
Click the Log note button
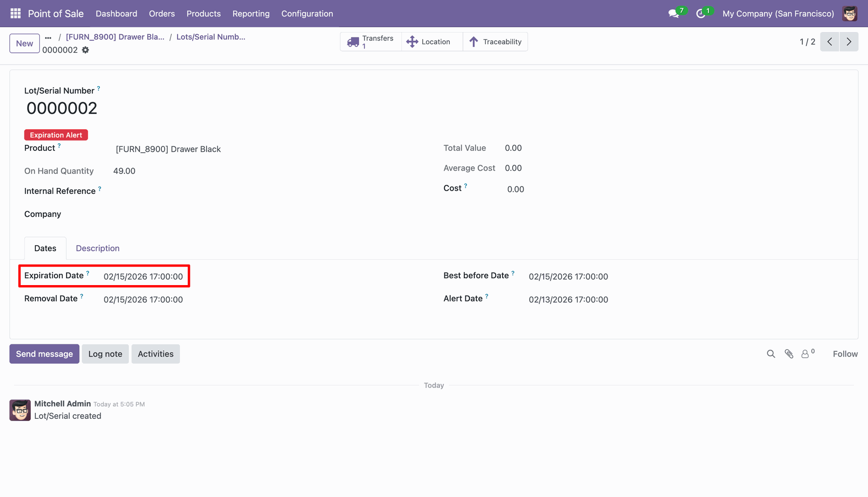105,354
